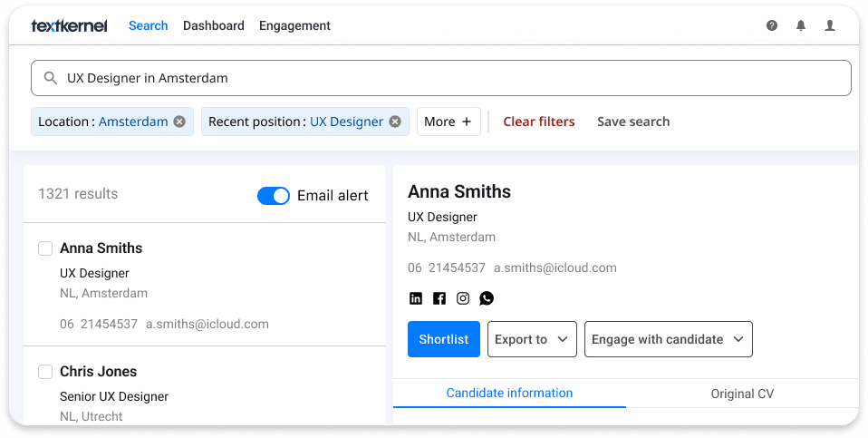Tick the Anna Smiths checkbox

(45, 248)
